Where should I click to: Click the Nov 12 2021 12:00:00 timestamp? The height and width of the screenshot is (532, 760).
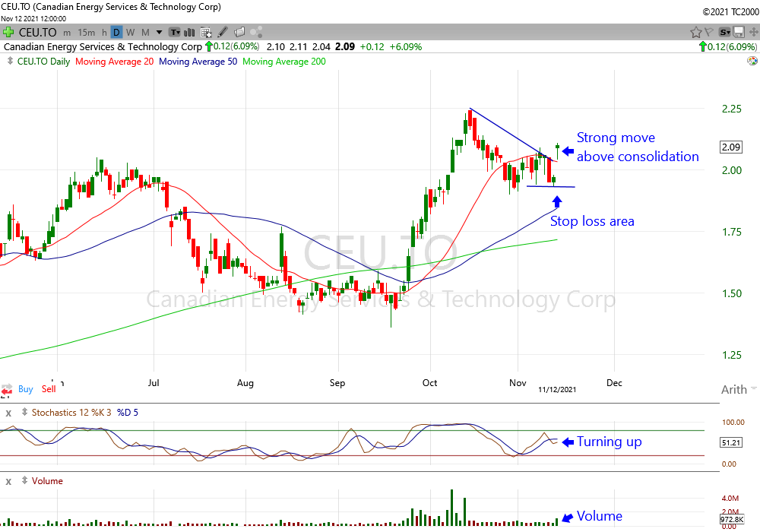pyautogui.click(x=33, y=18)
